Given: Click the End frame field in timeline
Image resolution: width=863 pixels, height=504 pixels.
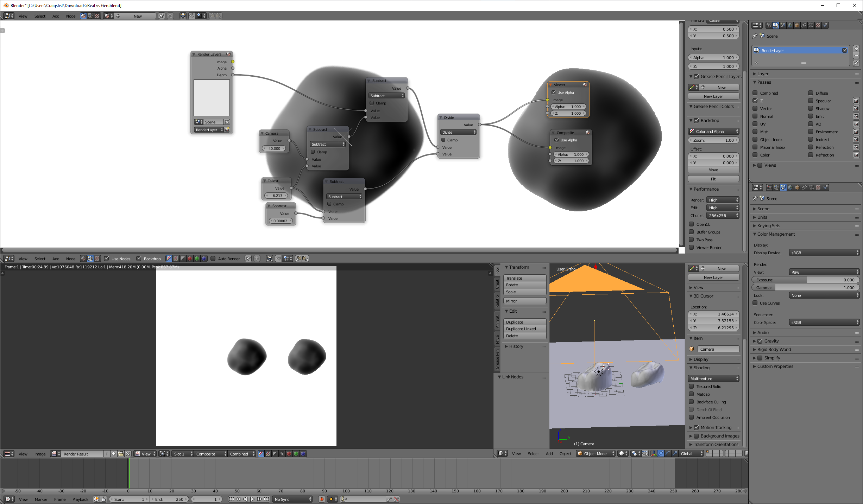Looking at the screenshot, I should 170,499.
